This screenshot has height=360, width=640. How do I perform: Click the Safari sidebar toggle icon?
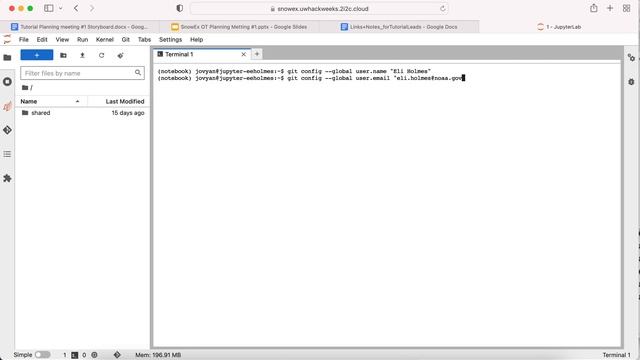tap(49, 8)
